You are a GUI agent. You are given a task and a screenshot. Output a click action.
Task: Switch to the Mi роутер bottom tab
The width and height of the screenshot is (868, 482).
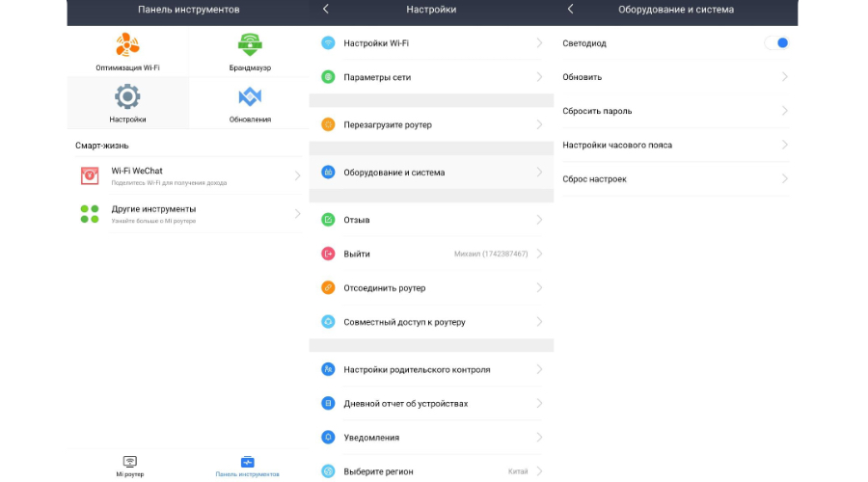[x=130, y=466]
